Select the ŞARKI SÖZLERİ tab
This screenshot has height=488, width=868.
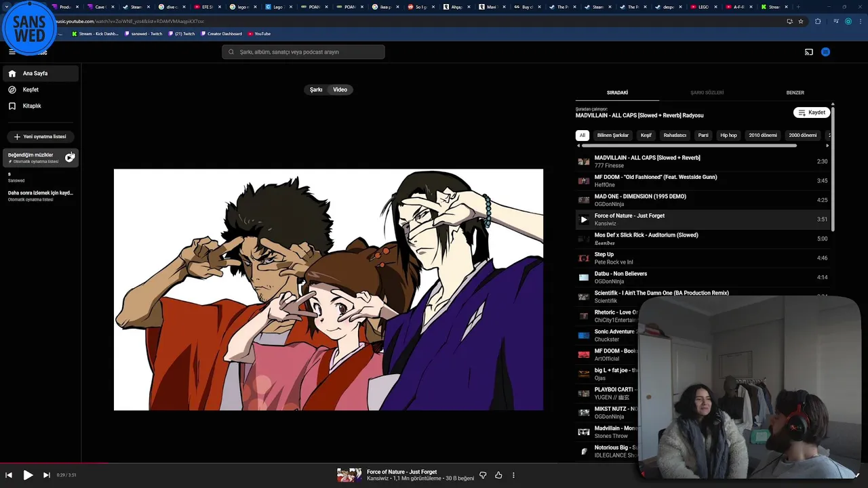[707, 93]
